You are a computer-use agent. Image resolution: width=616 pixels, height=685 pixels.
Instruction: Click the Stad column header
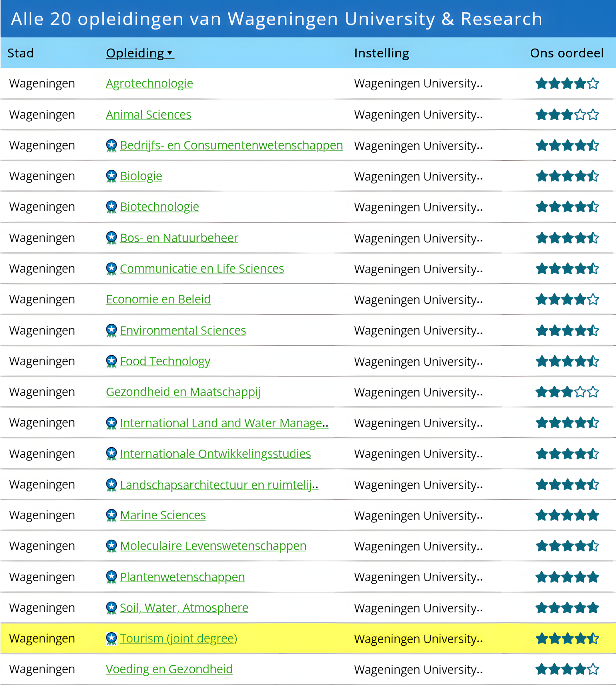(21, 53)
